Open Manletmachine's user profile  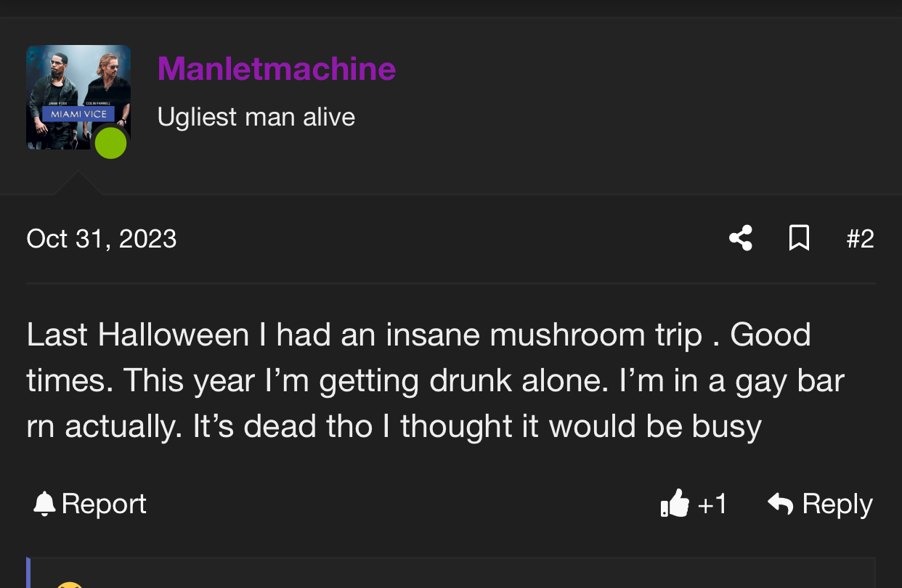(x=276, y=69)
